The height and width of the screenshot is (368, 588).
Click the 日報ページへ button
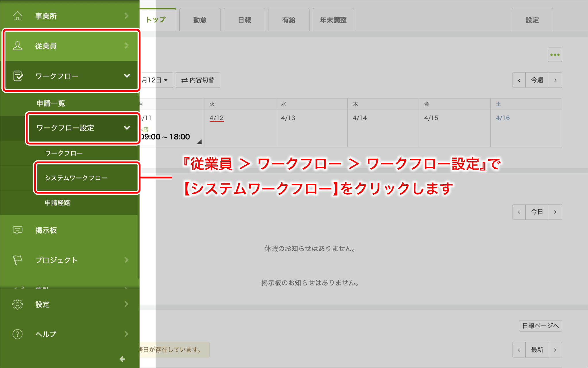[540, 326]
